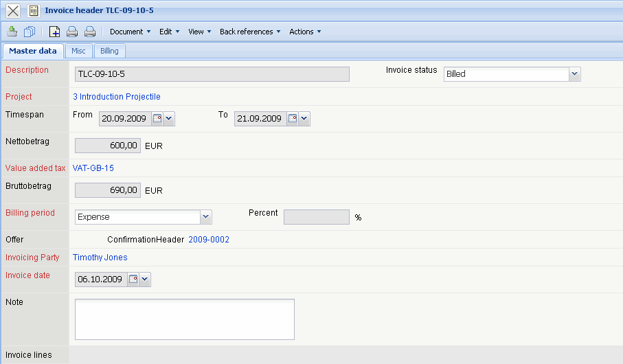Switch to the Billing tab
The width and height of the screenshot is (623, 364).
pyautogui.click(x=109, y=51)
